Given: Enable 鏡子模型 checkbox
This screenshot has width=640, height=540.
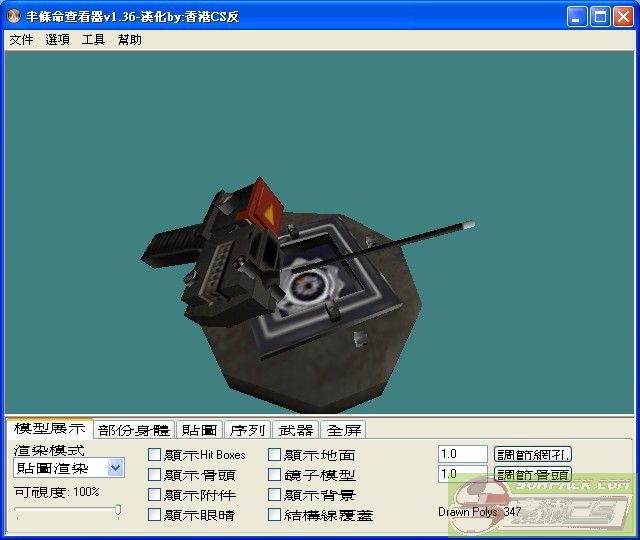Looking at the screenshot, I should pos(274,475).
